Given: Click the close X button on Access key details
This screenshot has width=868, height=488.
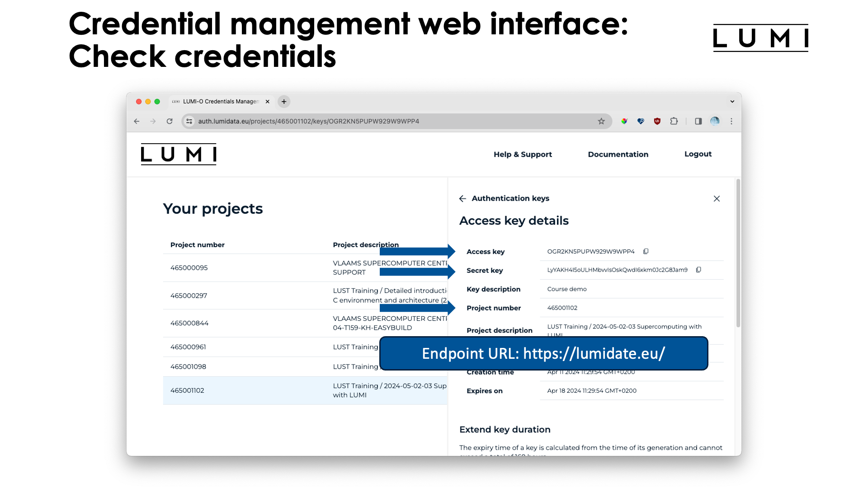Looking at the screenshot, I should (x=717, y=198).
